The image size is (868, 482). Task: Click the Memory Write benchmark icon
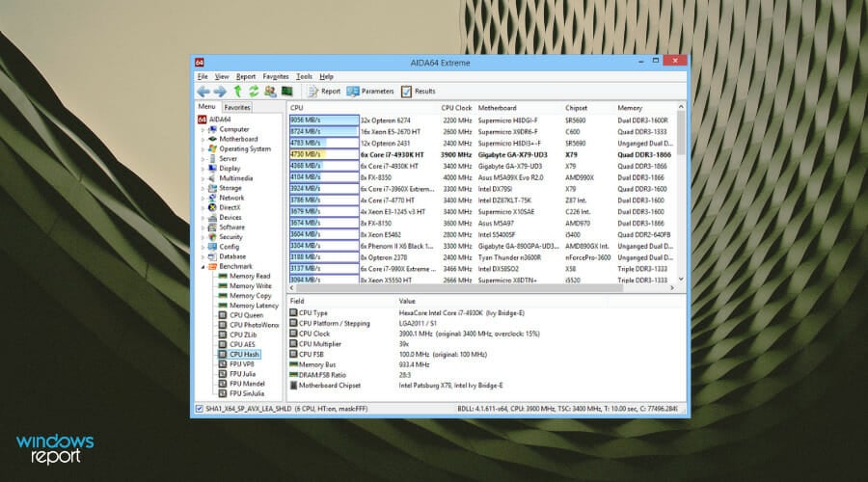223,286
